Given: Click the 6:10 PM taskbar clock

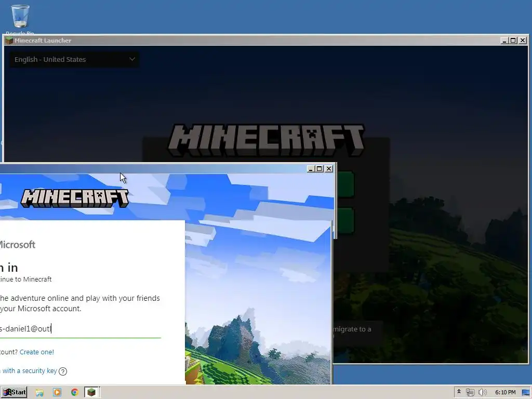Looking at the screenshot, I should pyautogui.click(x=505, y=393).
